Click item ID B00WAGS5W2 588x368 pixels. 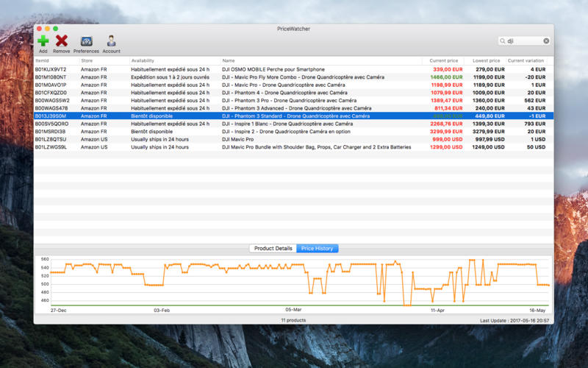[x=52, y=100]
